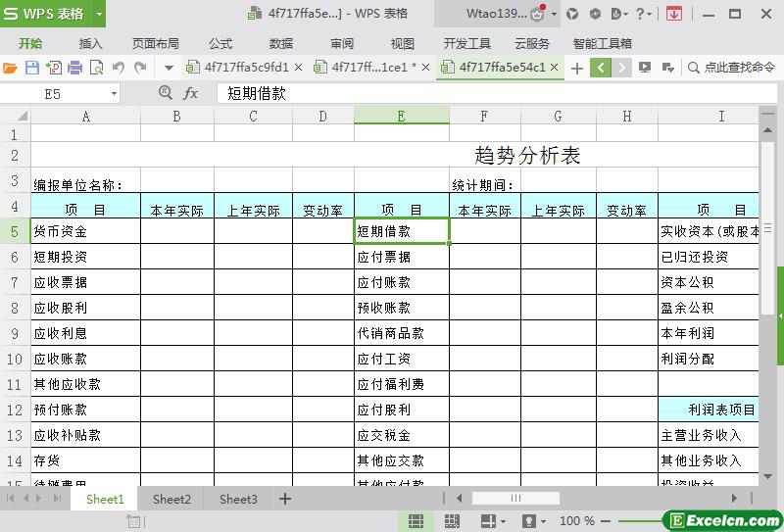Select cell containing 主营业务收入
Viewport: 784px width, 532px height.
(x=709, y=435)
